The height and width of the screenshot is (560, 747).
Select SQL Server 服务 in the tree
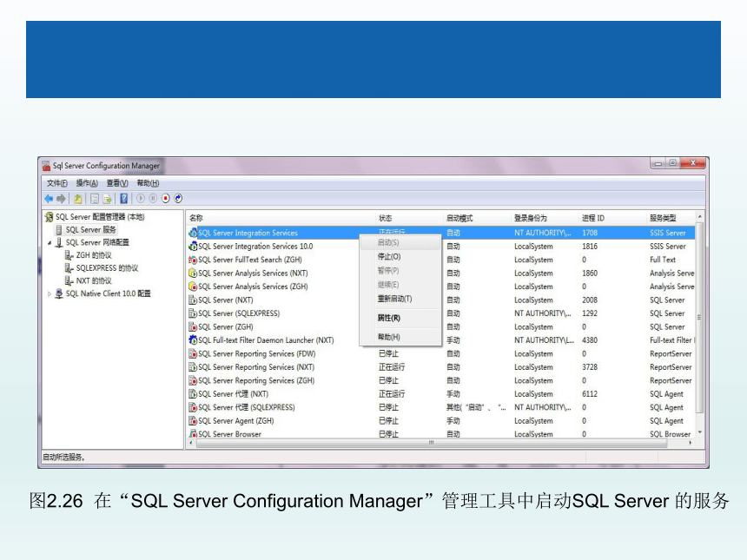tap(90, 229)
